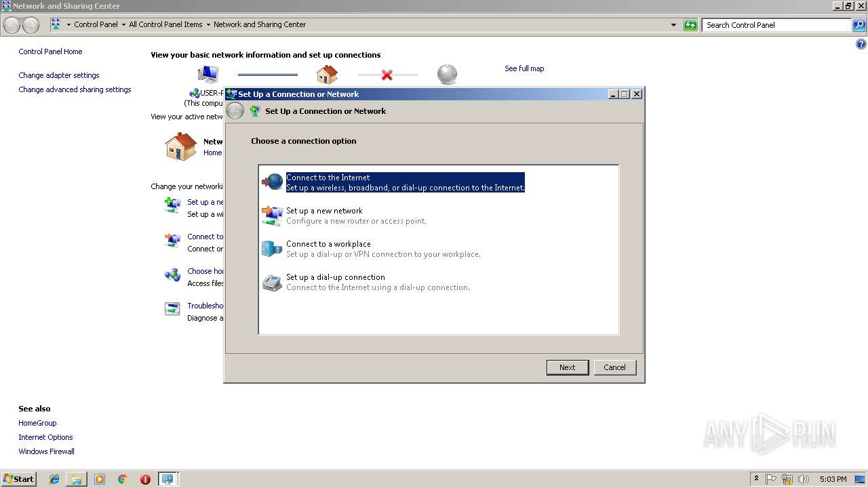868x488 pixels.
Task: Click the back arrow in the wizard dialog
Action: click(x=235, y=111)
